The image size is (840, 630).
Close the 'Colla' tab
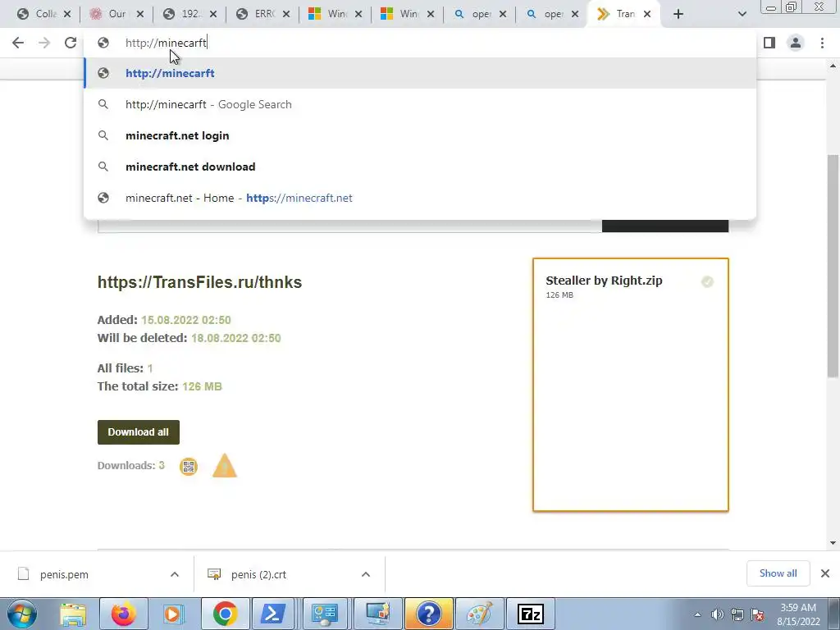tap(67, 15)
